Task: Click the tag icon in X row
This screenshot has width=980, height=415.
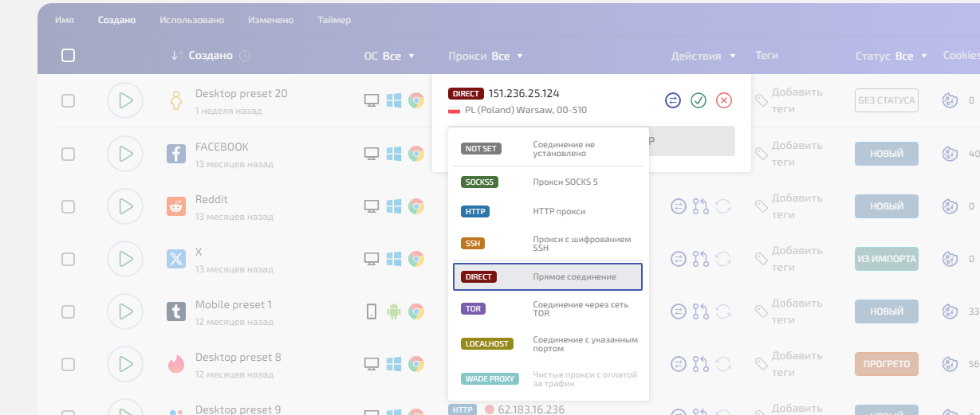Action: click(762, 259)
